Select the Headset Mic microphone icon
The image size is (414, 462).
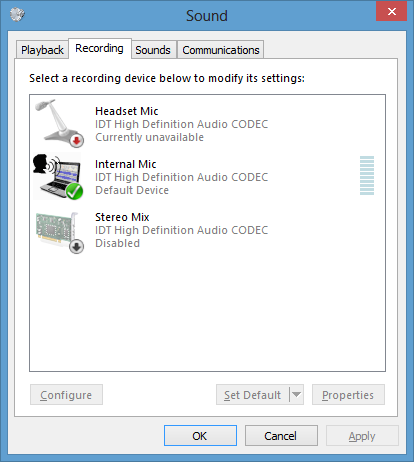(x=59, y=123)
